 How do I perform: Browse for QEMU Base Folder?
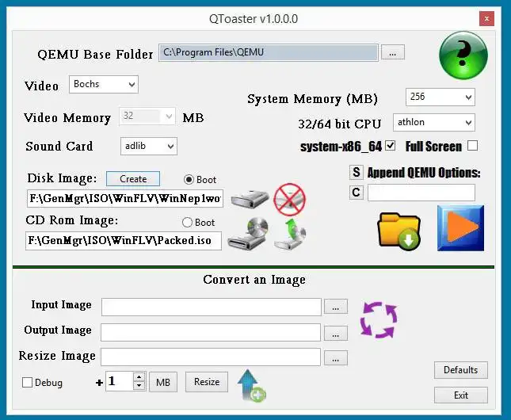pyautogui.click(x=393, y=52)
